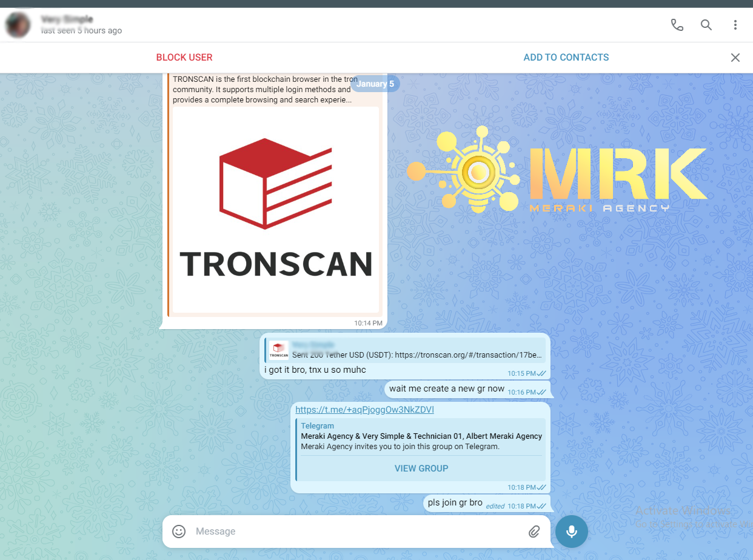Click BLOCK USER
The image size is (753, 560).
point(184,58)
